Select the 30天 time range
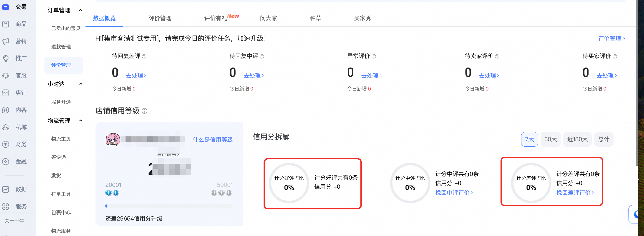Screen dimensions: 644x236 tap(551, 139)
